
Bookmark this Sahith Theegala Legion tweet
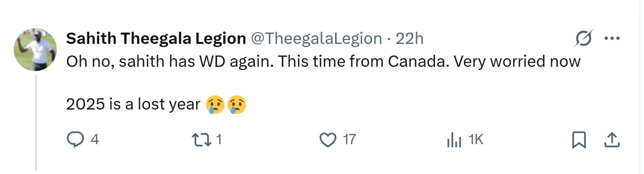(579, 140)
